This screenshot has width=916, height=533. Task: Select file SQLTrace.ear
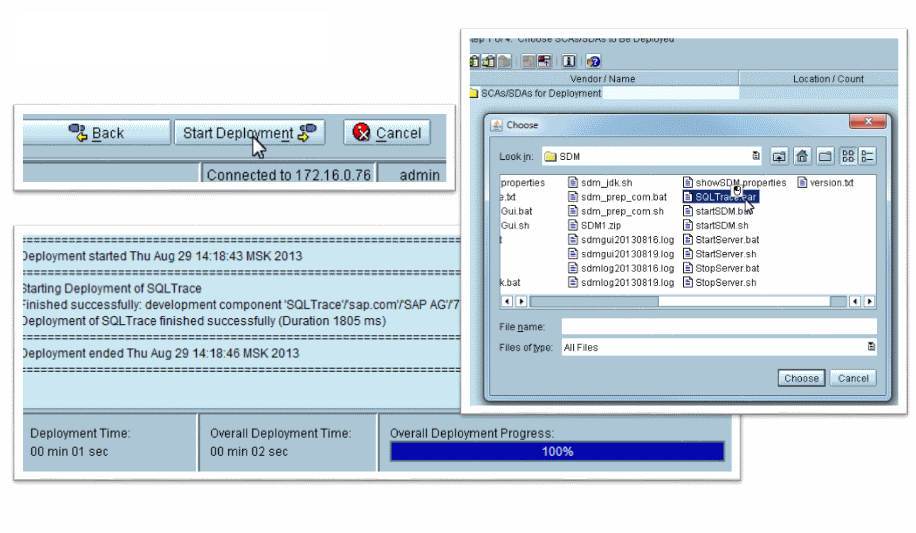(x=720, y=197)
